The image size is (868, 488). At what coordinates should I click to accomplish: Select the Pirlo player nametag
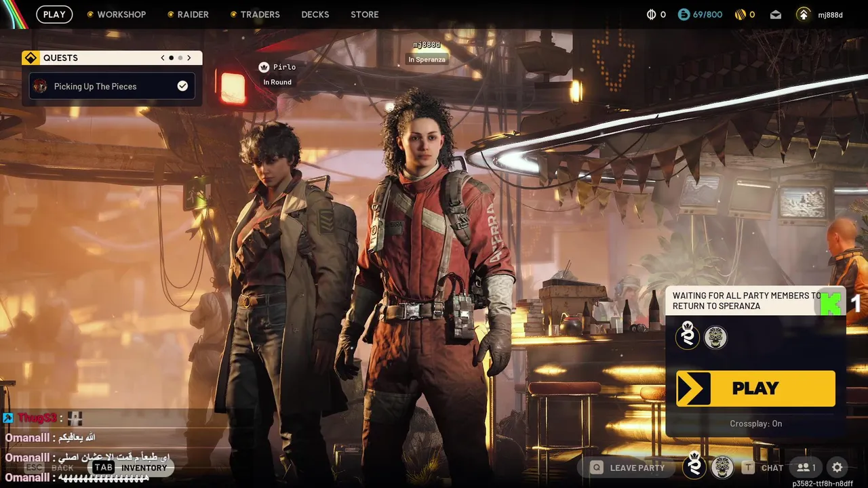click(285, 67)
